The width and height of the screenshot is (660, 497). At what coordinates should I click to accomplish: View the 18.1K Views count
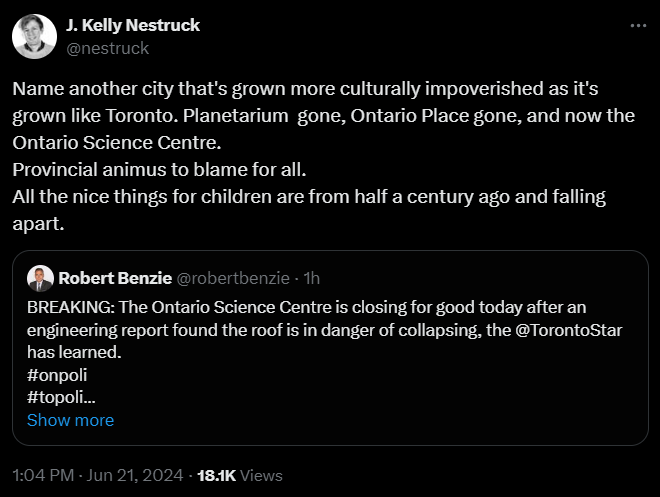[x=240, y=476]
